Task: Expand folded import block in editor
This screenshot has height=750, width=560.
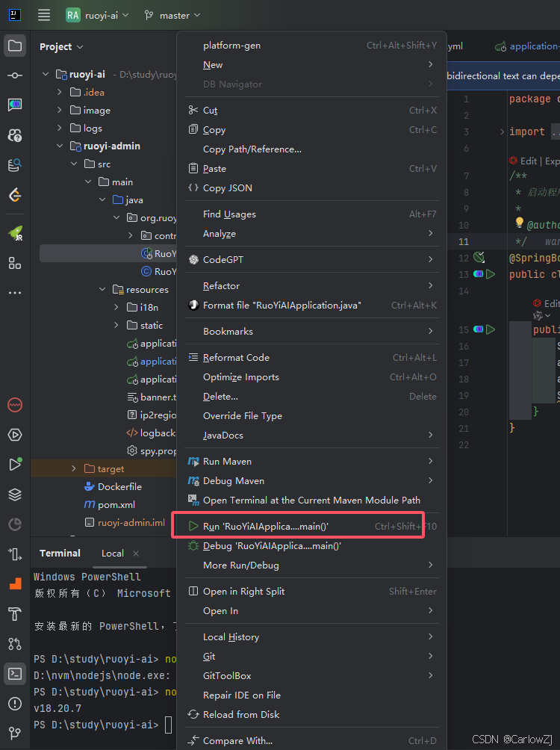Action: (502, 131)
